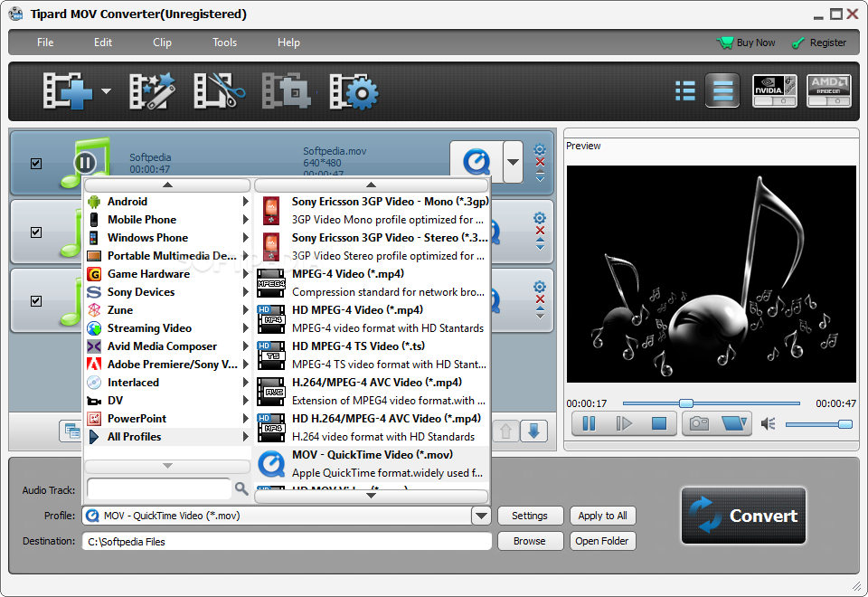This screenshot has height=597, width=868.
Task: Stop the preview playback
Action: pos(659,423)
